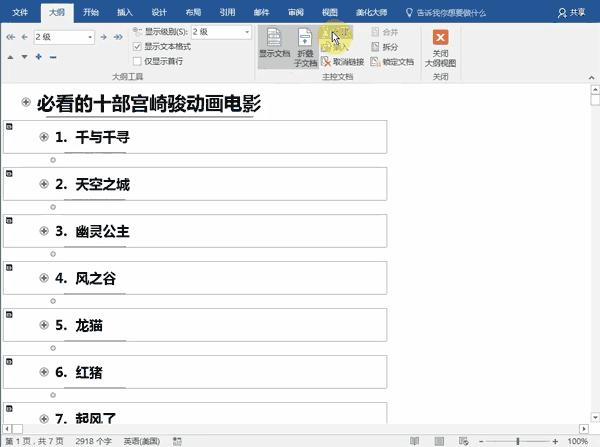Click the 100% zoom level
The width and height of the screenshot is (600, 447).
(x=578, y=441)
